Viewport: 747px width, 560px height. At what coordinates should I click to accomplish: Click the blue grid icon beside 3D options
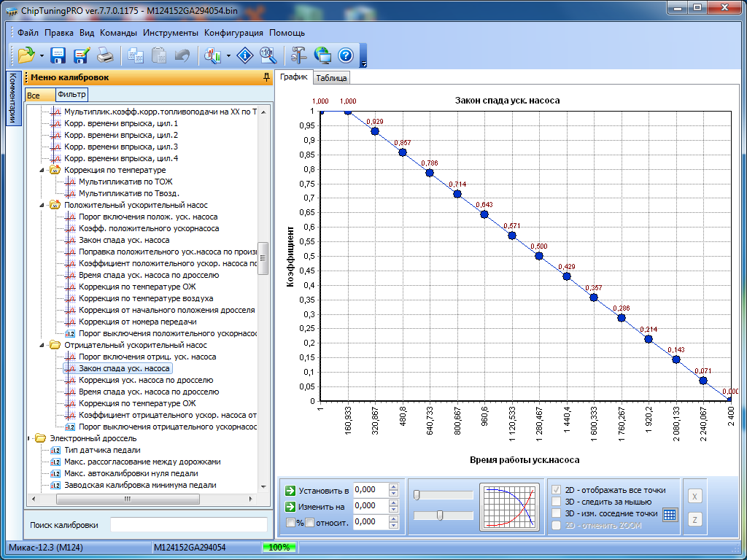tap(670, 514)
